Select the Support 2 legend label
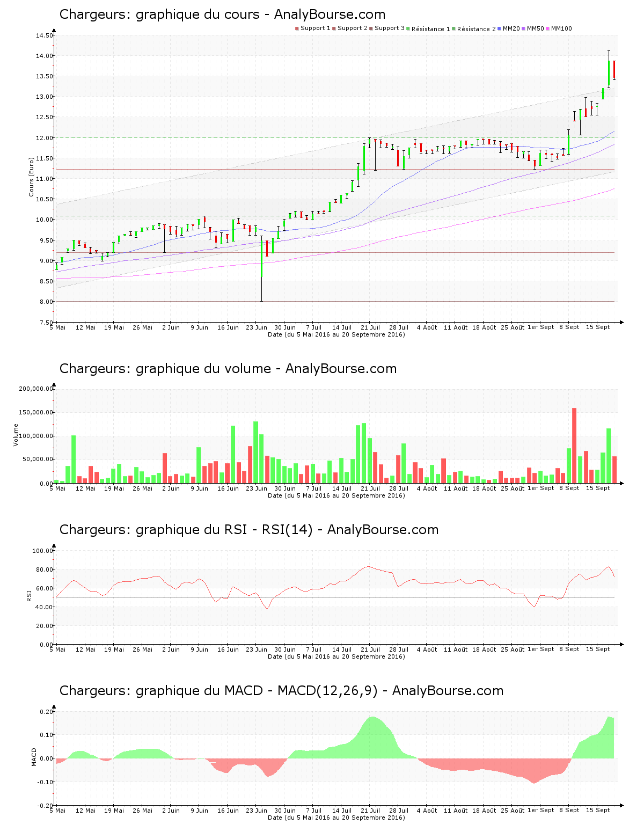 pyautogui.click(x=353, y=28)
